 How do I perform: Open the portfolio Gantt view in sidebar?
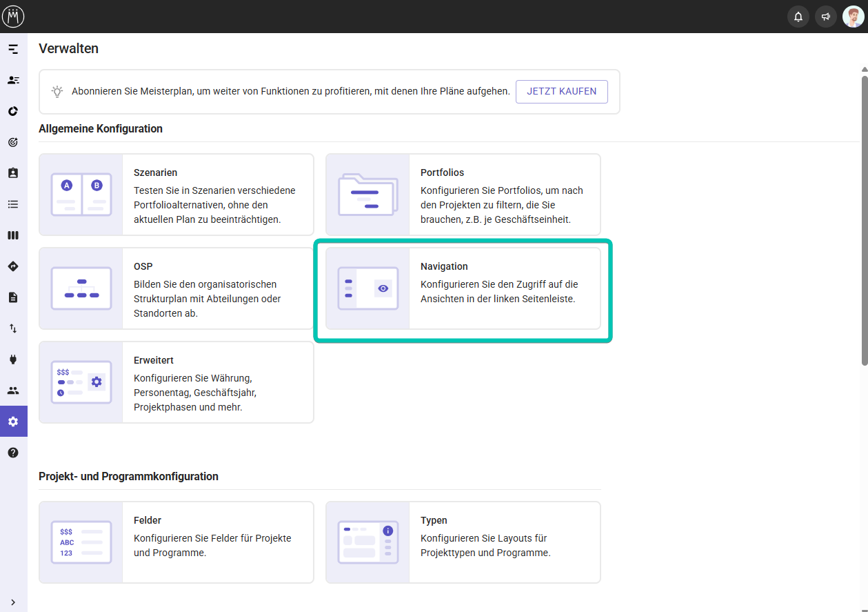pyautogui.click(x=13, y=49)
